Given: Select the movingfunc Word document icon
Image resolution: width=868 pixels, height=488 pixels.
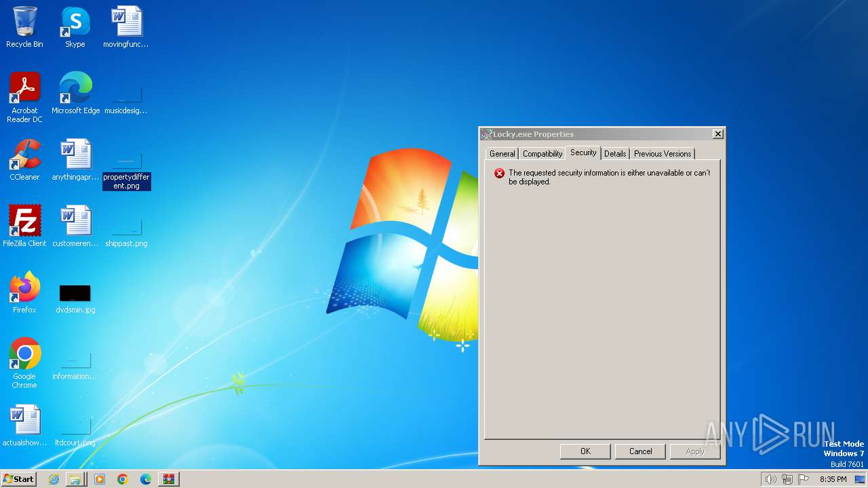Looking at the screenshot, I should click(x=126, y=27).
